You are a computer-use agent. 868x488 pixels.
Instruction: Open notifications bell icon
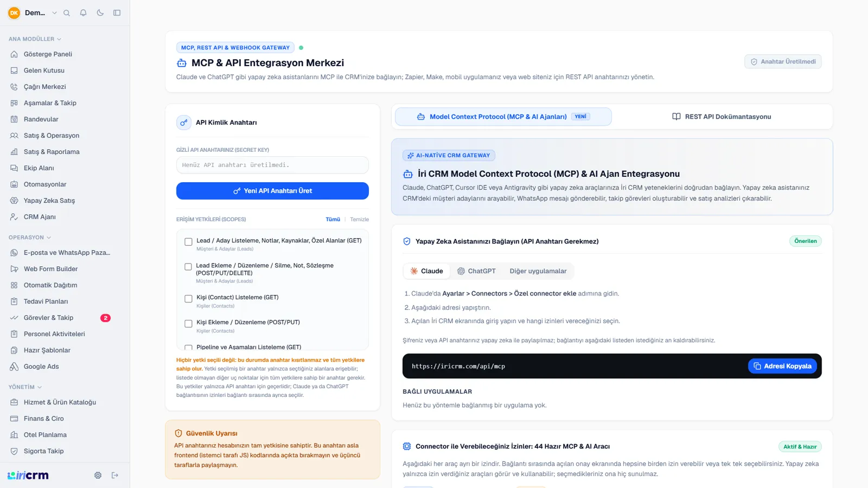83,13
